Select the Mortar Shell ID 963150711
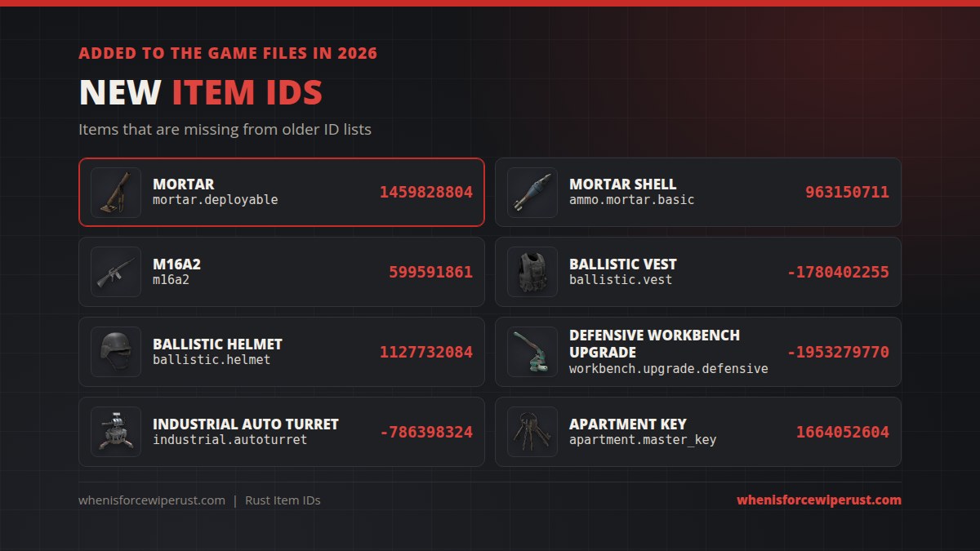Image resolution: width=980 pixels, height=551 pixels. coord(847,193)
